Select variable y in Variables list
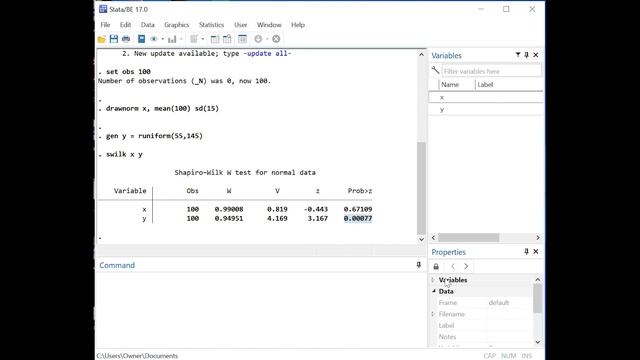The image size is (640, 360). pos(486,109)
